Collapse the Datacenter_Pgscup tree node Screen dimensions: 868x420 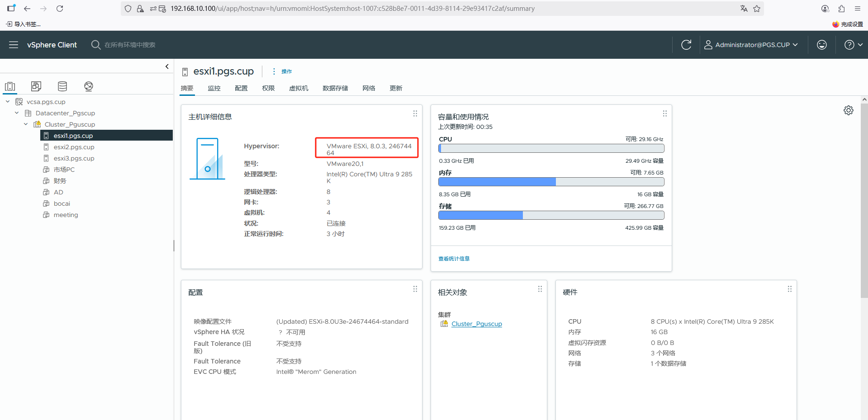coord(17,113)
